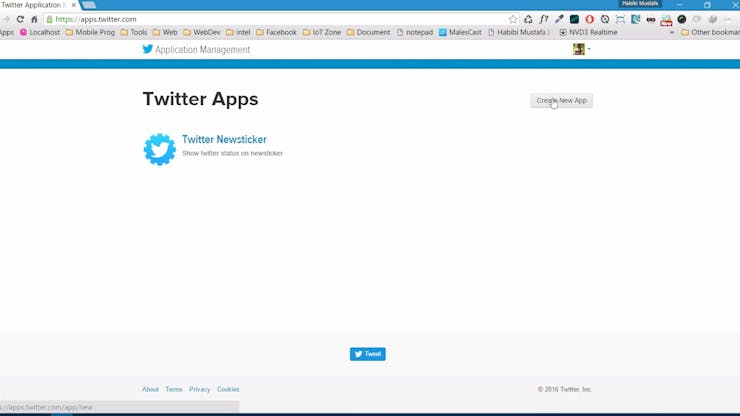Click the black round gauge extension icon

coord(681,19)
